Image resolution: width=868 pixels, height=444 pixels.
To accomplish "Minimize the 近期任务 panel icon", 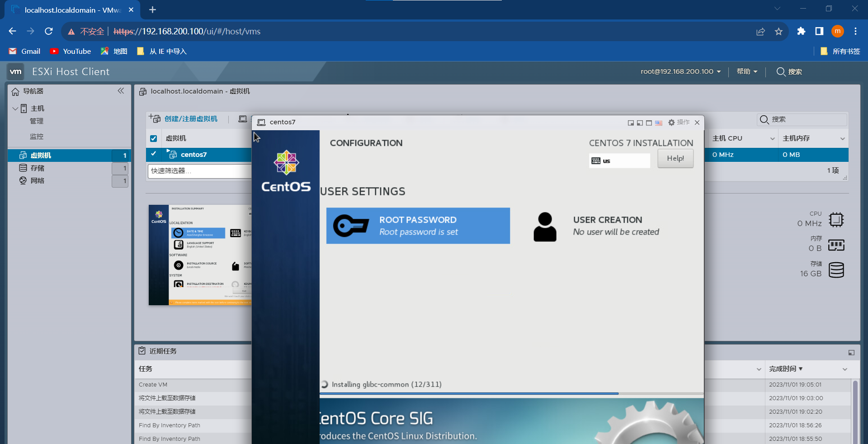I will [851, 353].
